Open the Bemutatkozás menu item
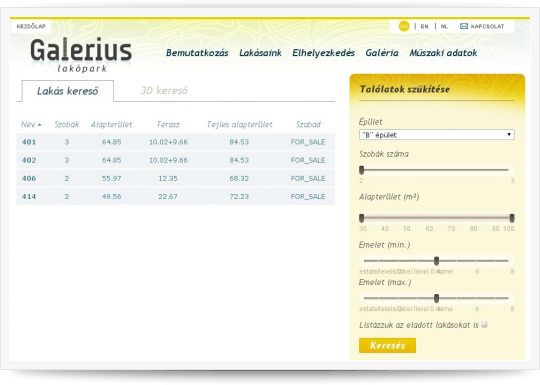Viewport: 540px width, 385px height. (x=197, y=53)
